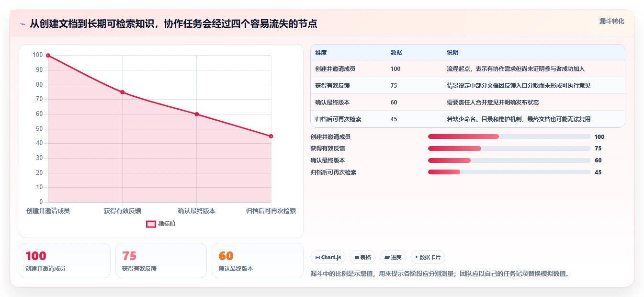
Task: Click the y-axis tick label 50
Action: coord(39,129)
